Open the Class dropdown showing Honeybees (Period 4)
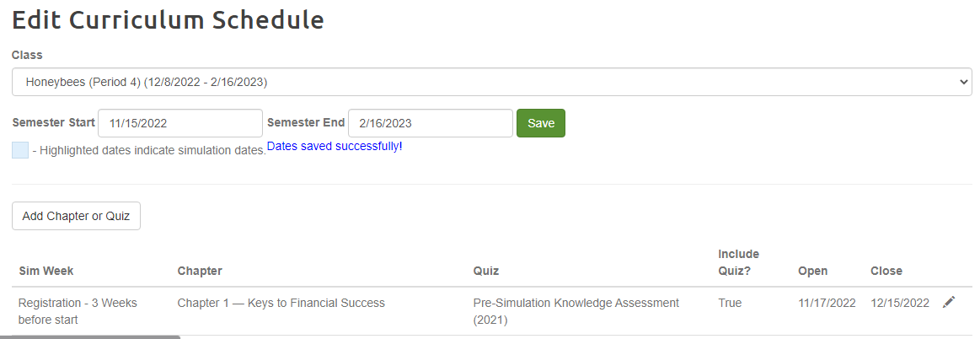Viewport: 980px width, 339px height. pyautogui.click(x=491, y=82)
